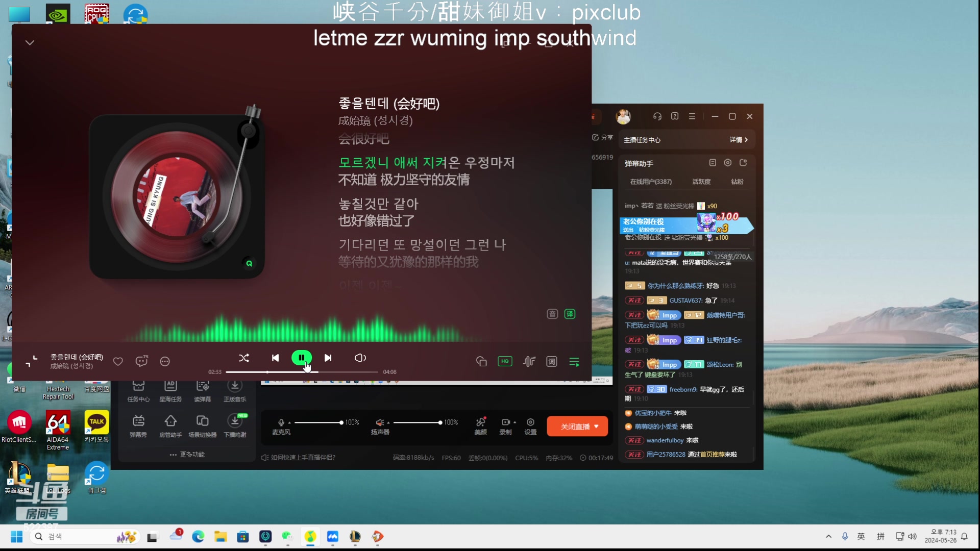Open song comments bubble icon
This screenshot has width=980, height=551.
tap(141, 361)
